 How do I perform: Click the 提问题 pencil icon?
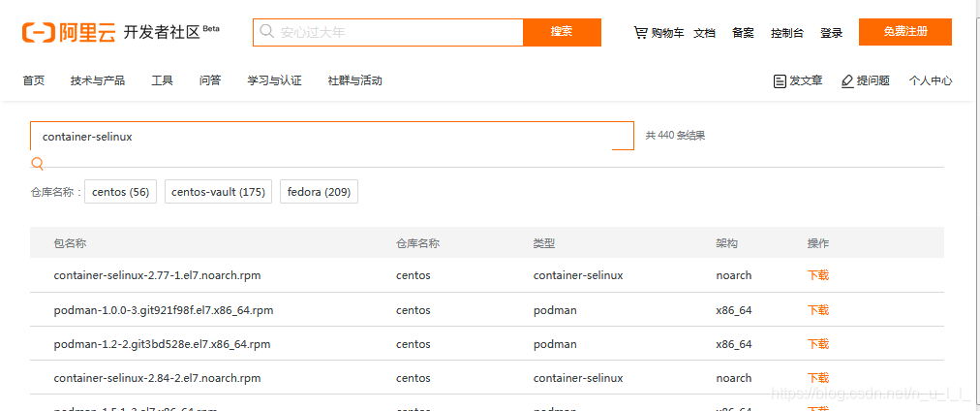847,80
